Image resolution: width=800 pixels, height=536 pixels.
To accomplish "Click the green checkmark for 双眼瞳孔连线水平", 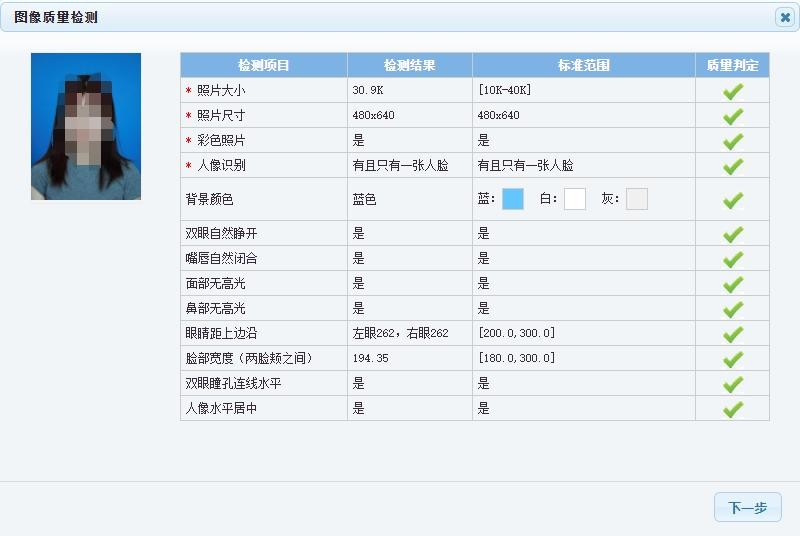I will (733, 385).
